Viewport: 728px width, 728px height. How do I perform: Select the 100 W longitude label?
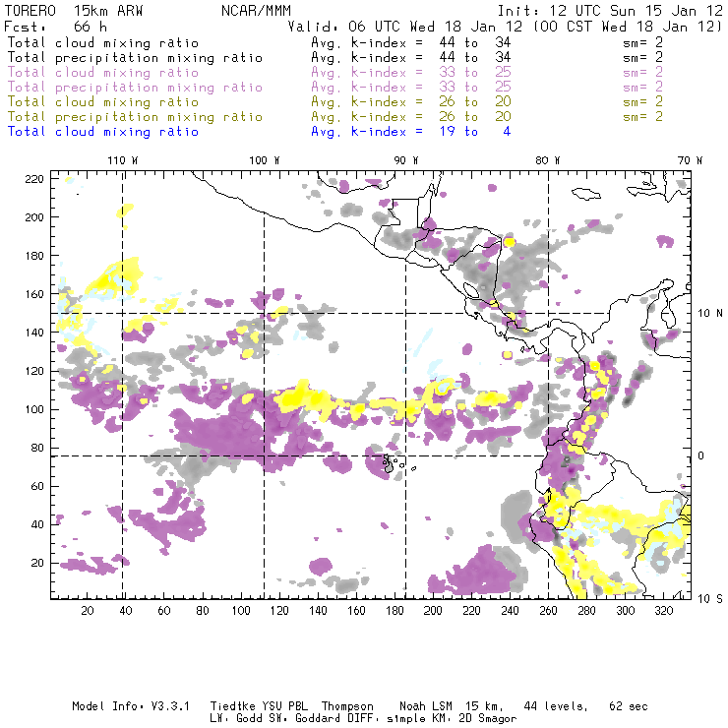[265, 160]
